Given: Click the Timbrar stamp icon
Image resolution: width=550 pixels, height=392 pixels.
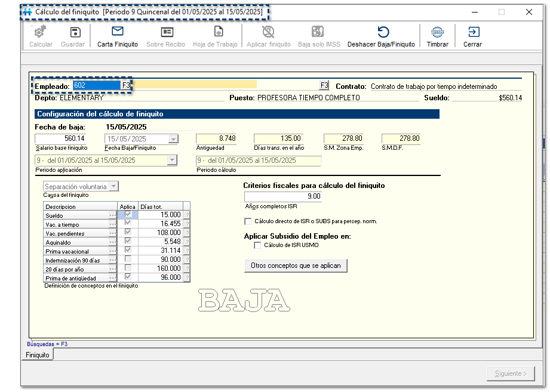Looking at the screenshot, I should tap(437, 32).
